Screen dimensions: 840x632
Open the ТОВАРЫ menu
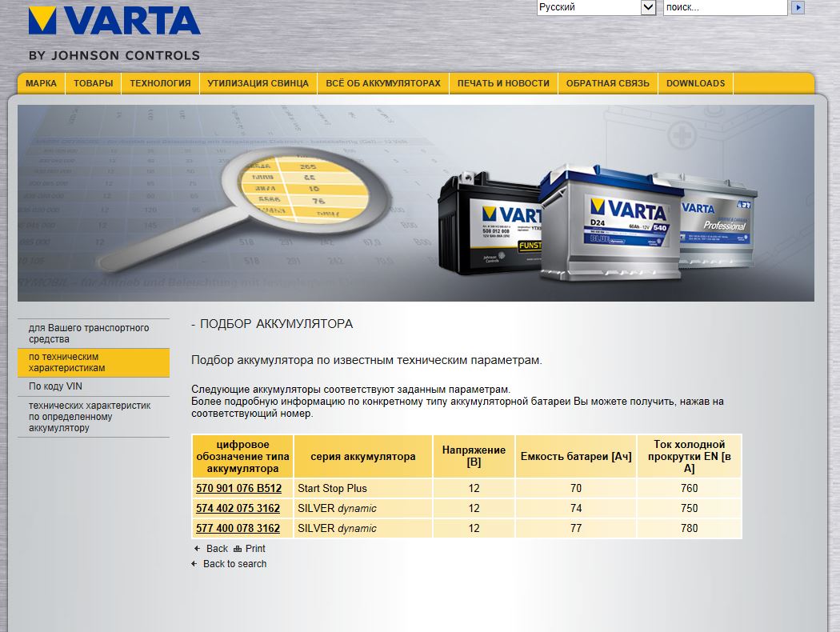coord(94,83)
